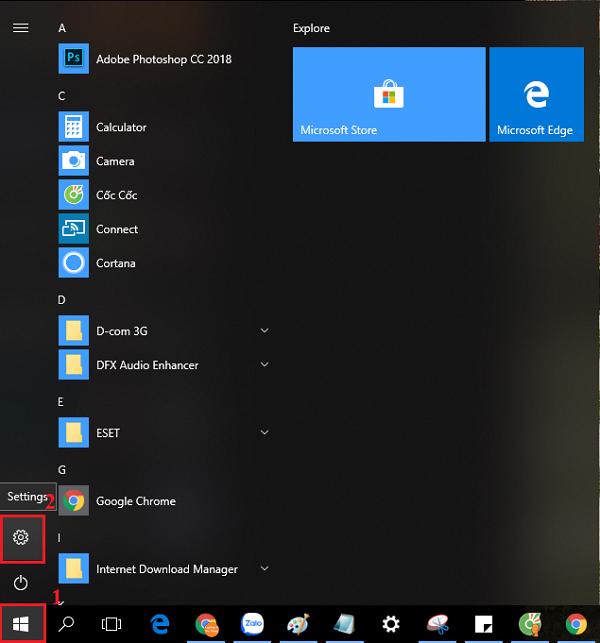Screen dimensions: 600x643
Task: Expand the ESET folder chevron
Action: 264,433
